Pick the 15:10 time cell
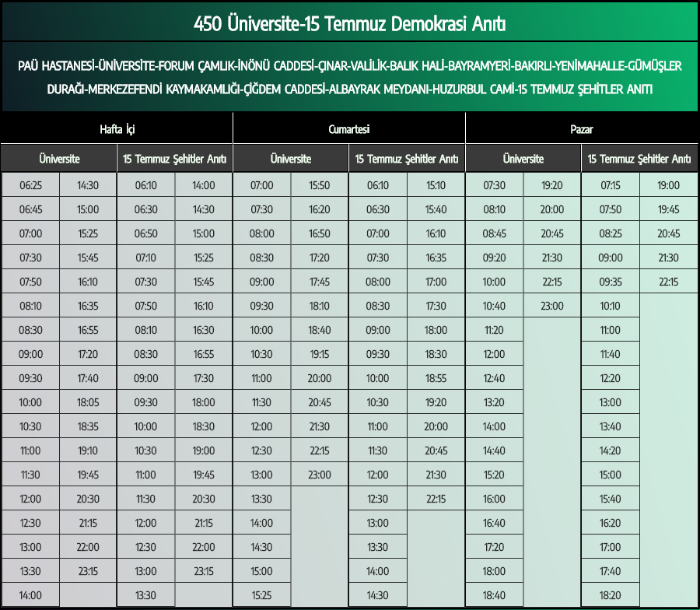The width and height of the screenshot is (700, 610). pyautogui.click(x=436, y=185)
